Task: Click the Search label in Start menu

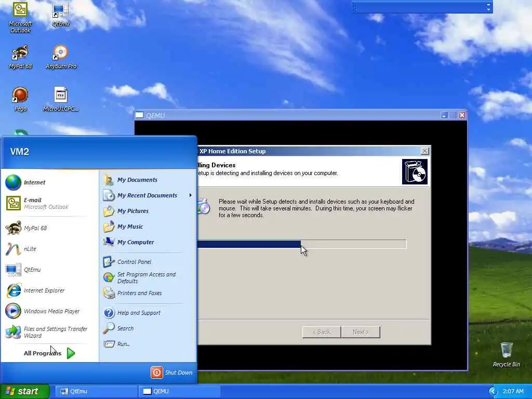Action: [125, 328]
